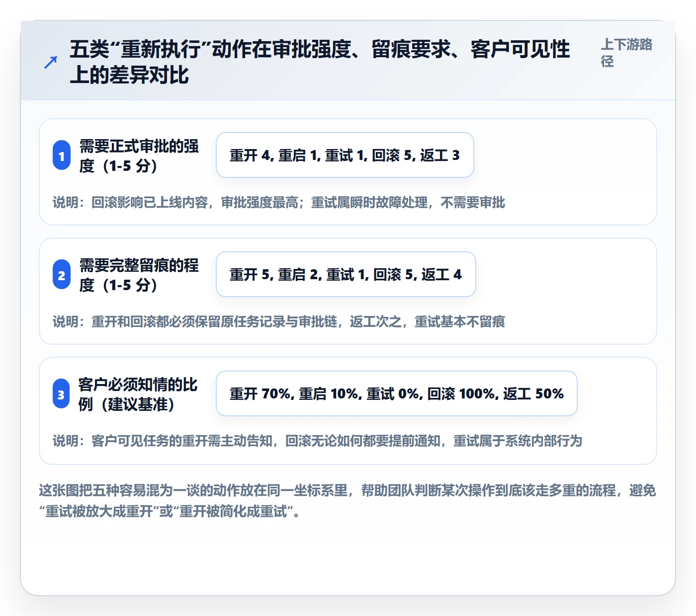Click the blue arrow icon beside the title

click(x=51, y=63)
